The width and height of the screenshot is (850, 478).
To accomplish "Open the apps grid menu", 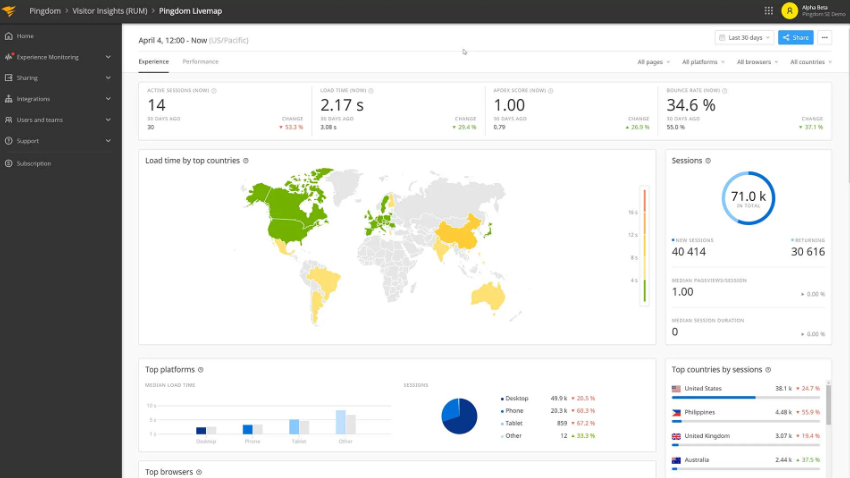I will point(768,11).
